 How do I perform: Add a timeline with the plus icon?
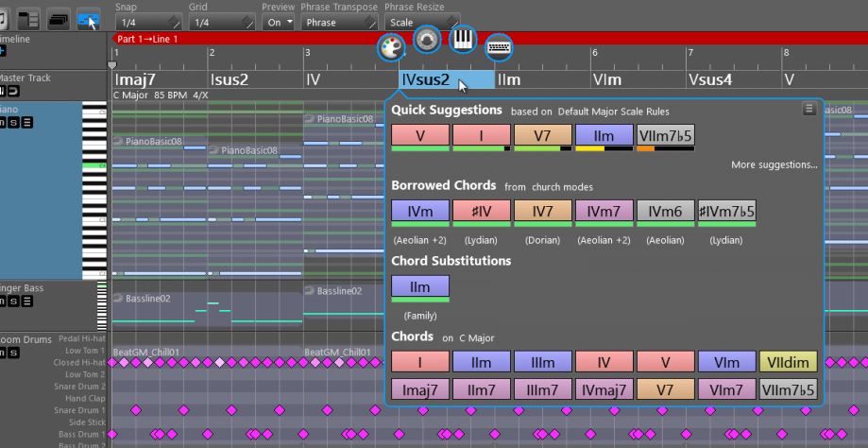[x=2, y=51]
